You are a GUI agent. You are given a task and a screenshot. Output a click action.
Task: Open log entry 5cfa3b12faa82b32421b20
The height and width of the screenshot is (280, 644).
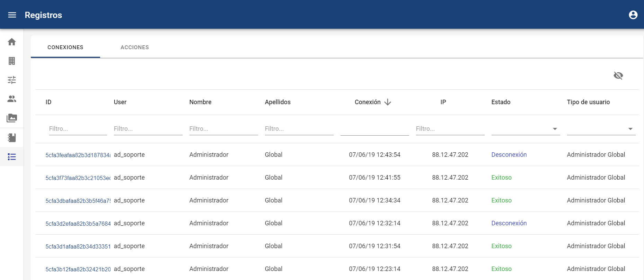[x=78, y=269]
